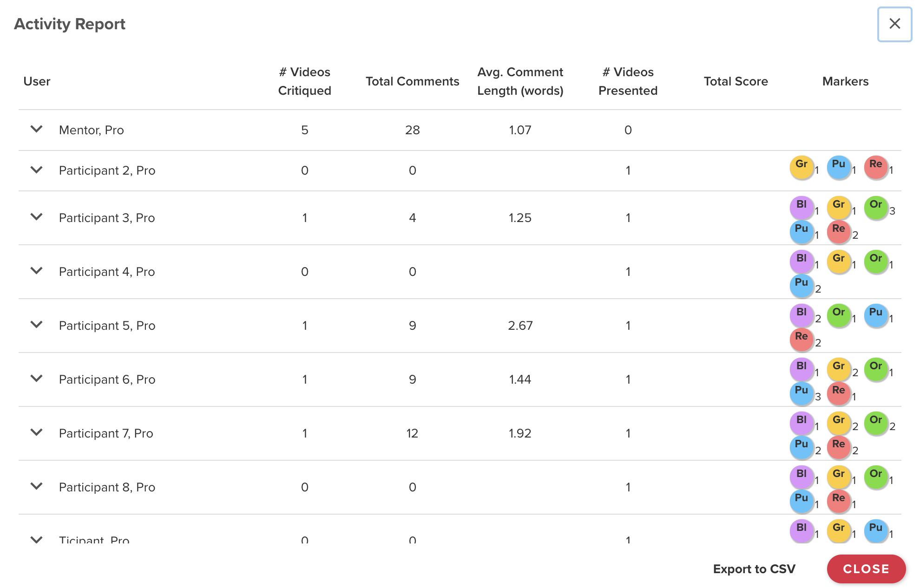Sort by Total Comments column header
The image size is (920, 588).
tap(412, 81)
